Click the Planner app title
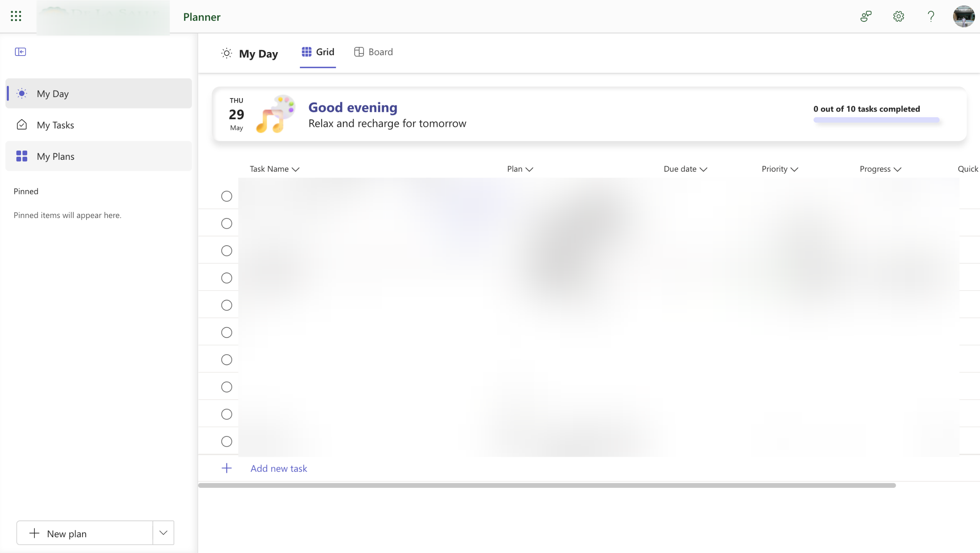The image size is (980, 553). [x=202, y=17]
